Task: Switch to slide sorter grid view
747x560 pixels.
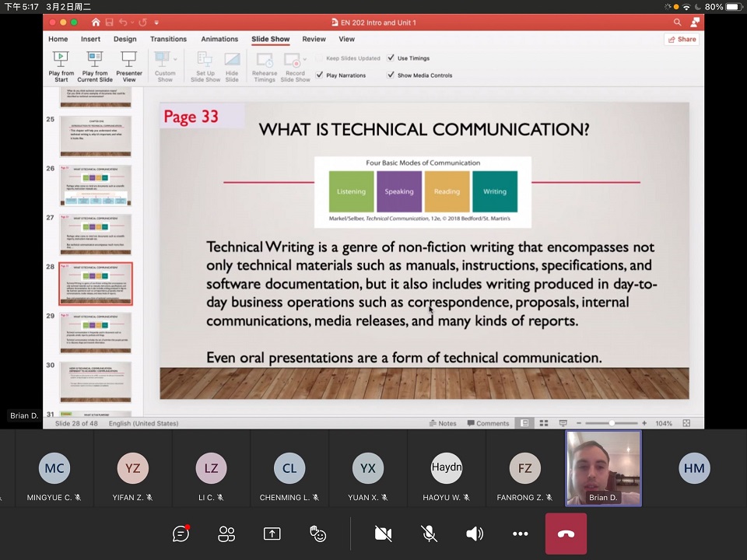Action: click(543, 423)
